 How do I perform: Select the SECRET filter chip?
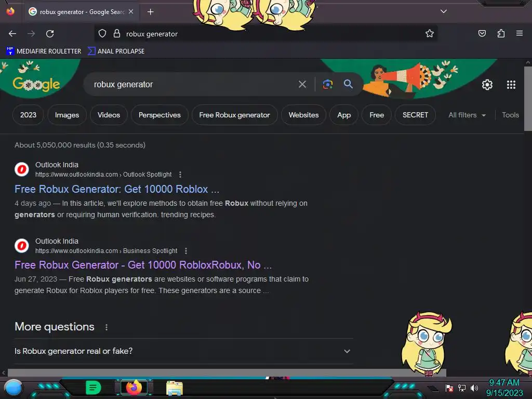(x=415, y=115)
